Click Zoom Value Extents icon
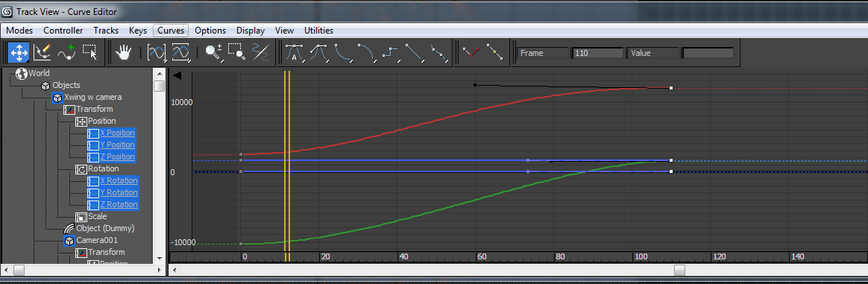Screen dimensions: 868x284 point(181,53)
